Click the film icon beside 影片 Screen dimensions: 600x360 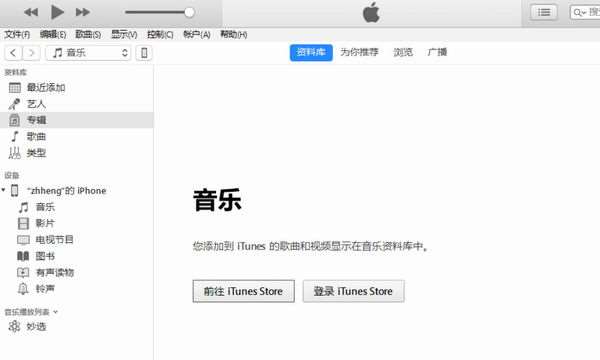[23, 223]
